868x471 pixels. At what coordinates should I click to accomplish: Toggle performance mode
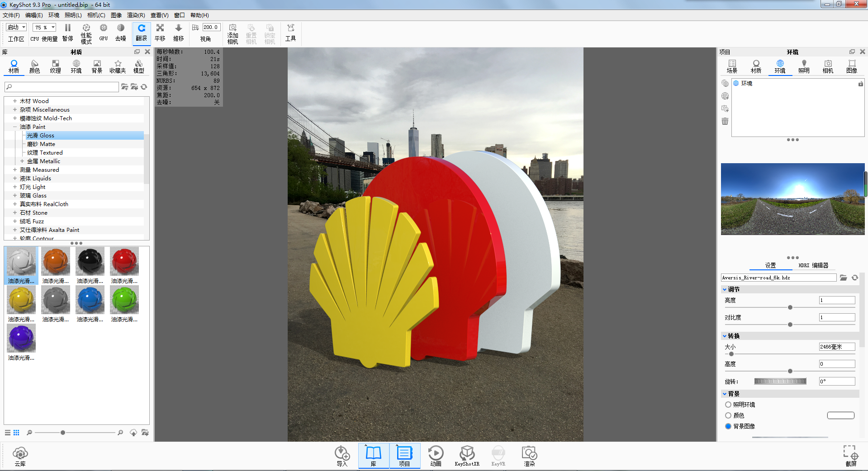point(86,33)
